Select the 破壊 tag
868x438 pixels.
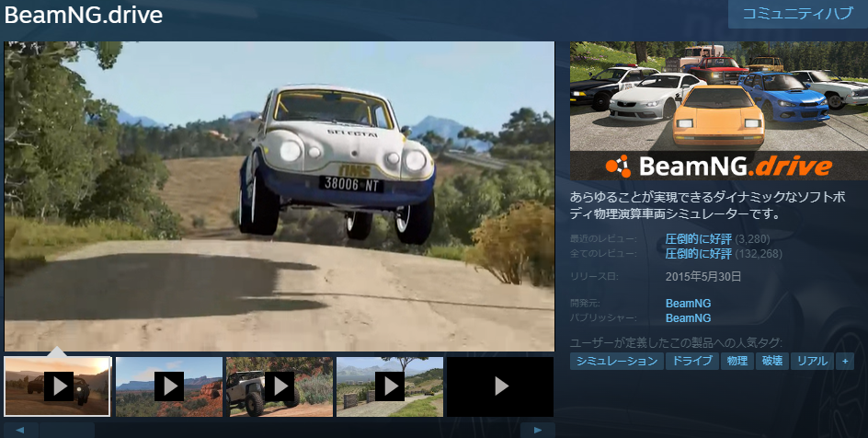[772, 361]
